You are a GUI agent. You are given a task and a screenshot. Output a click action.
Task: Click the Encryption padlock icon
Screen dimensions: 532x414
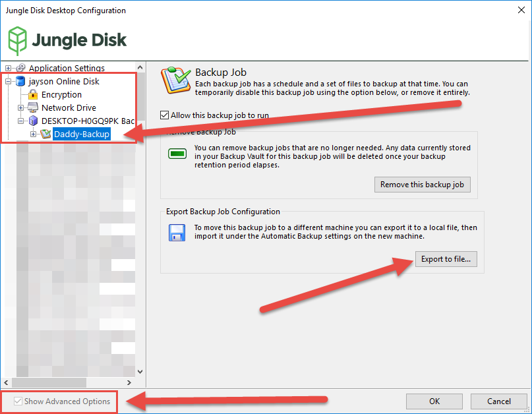tap(33, 94)
